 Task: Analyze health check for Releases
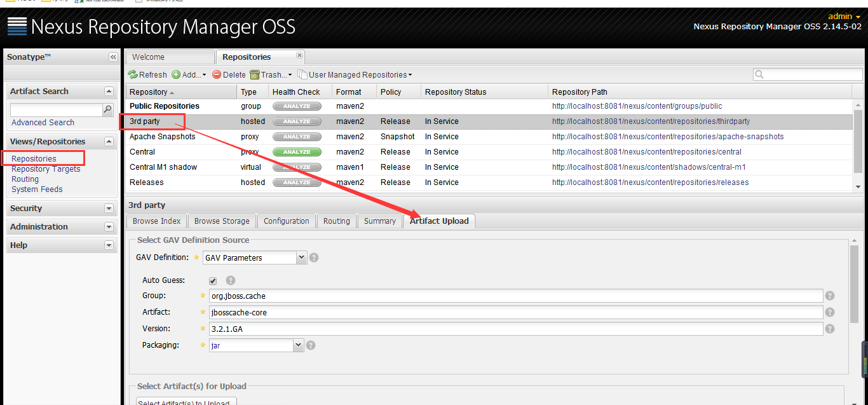tap(297, 182)
